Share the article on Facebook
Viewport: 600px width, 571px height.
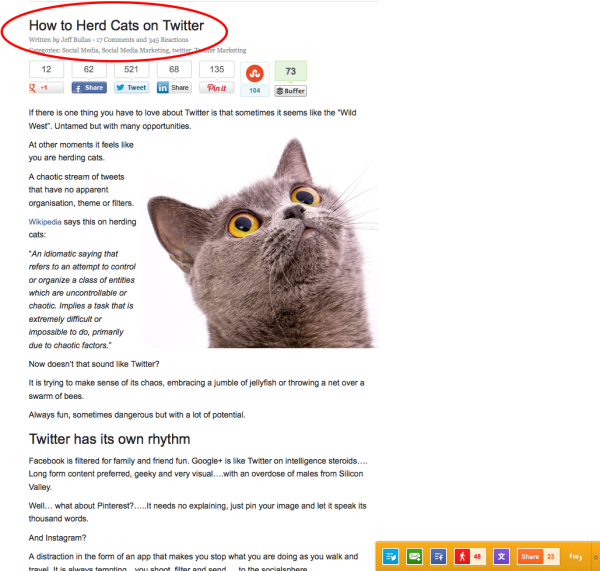click(x=89, y=88)
